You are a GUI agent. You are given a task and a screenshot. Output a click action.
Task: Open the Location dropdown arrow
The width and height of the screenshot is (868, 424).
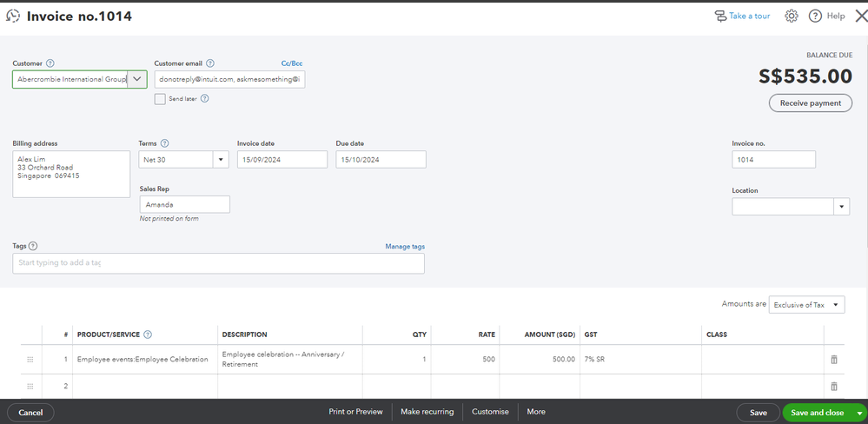coord(841,207)
